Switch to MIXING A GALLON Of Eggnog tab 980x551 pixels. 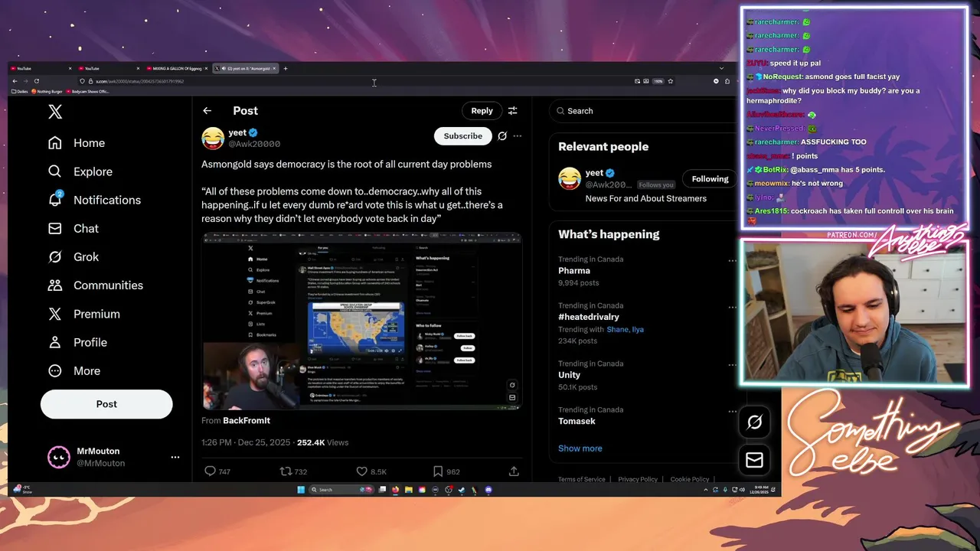pos(177,68)
